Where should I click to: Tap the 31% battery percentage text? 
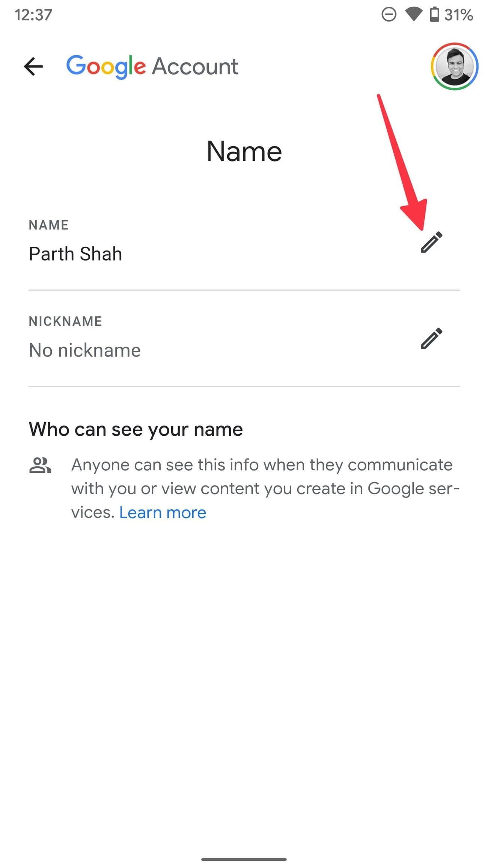pos(458,15)
